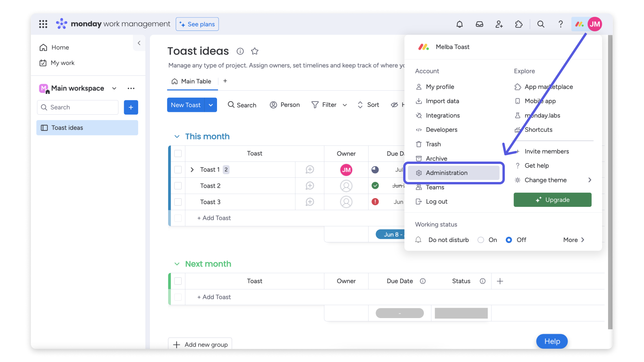Collapse the Next month group
The height and width of the screenshot is (362, 644).
click(177, 264)
